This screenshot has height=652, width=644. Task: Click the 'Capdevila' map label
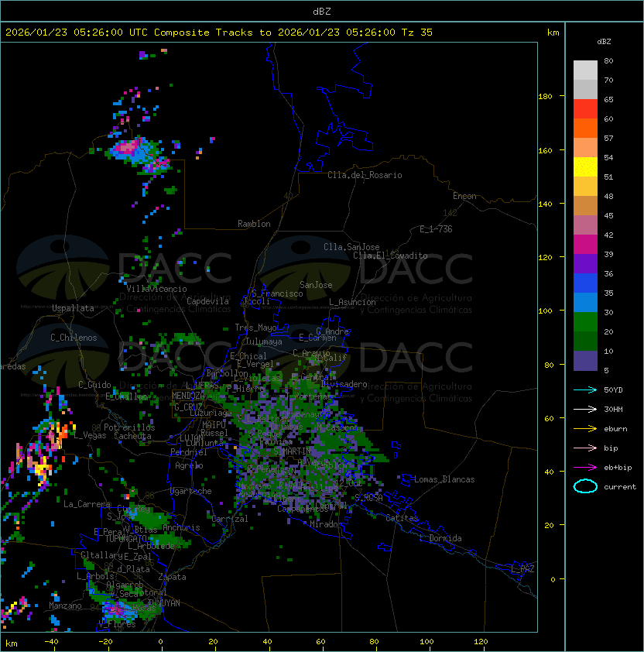tap(207, 301)
